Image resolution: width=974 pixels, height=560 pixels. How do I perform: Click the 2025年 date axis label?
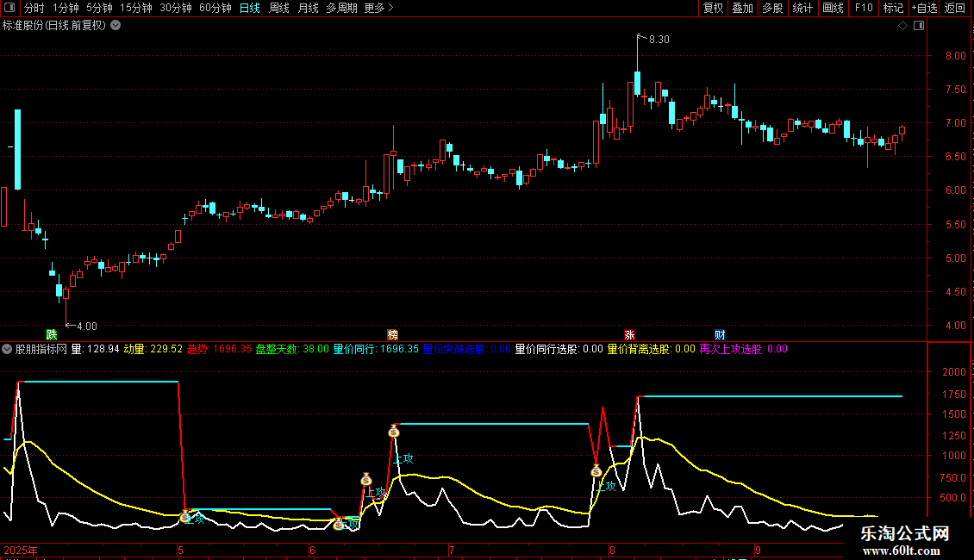[x=21, y=551]
